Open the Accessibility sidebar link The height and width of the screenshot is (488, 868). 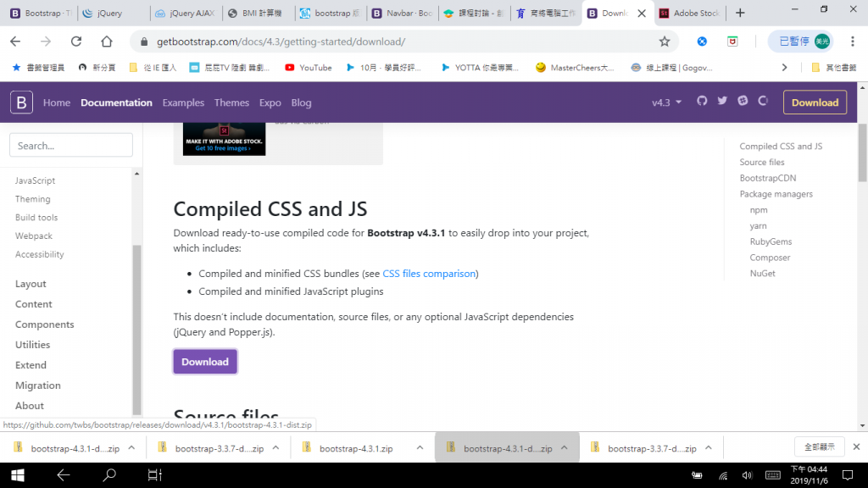(39, 254)
